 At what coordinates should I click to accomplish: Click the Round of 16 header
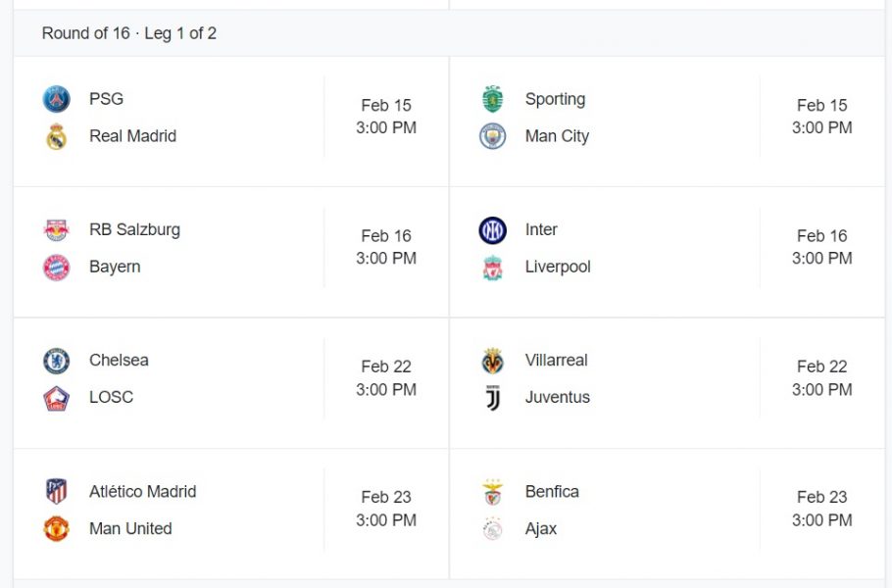click(129, 33)
